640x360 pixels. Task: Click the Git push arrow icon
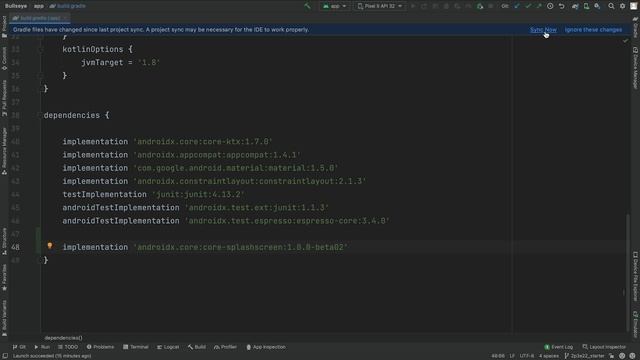(539, 6)
